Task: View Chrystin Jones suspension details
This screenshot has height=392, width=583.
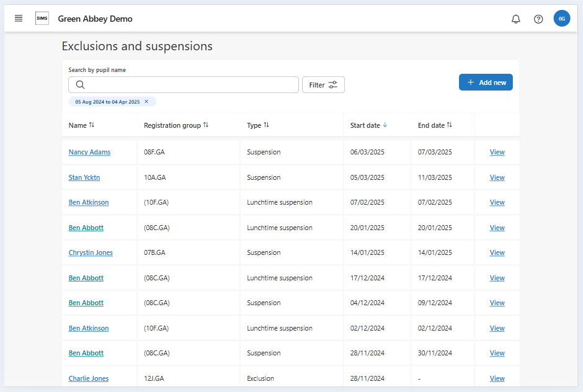Action: [x=497, y=253]
